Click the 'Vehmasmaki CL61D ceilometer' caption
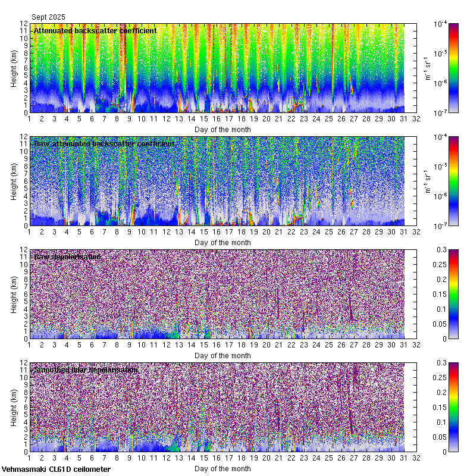Screen dimensions: 464x476 pos(56,469)
